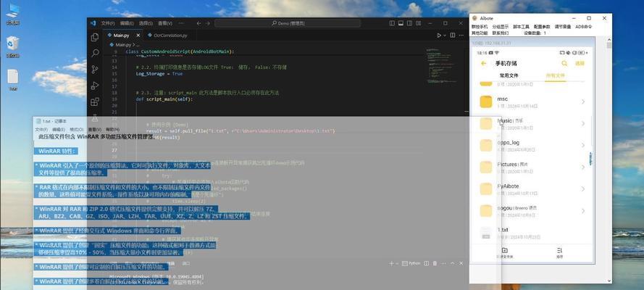644x290 pixels.
Task: Select the all files tab on phone
Action: point(556,75)
